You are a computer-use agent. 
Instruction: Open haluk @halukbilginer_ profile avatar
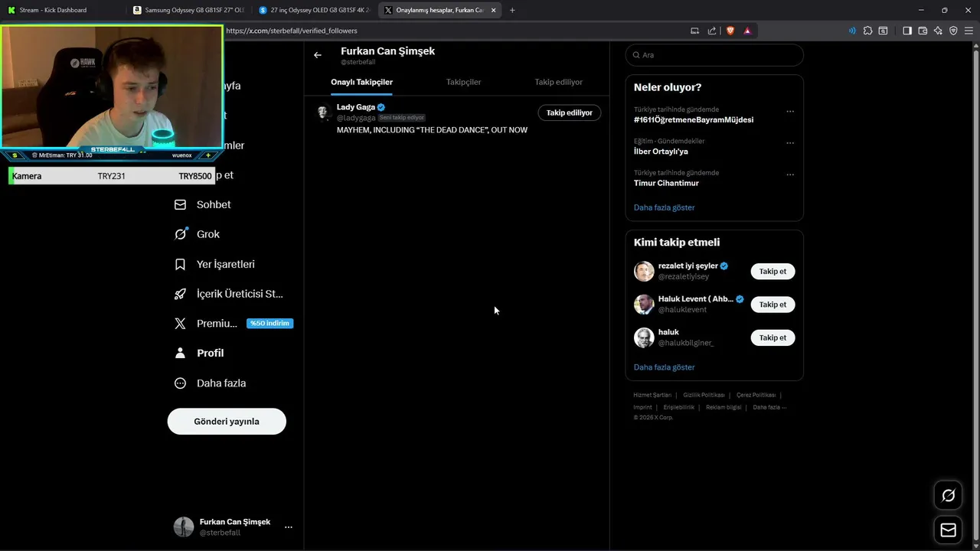(x=644, y=337)
